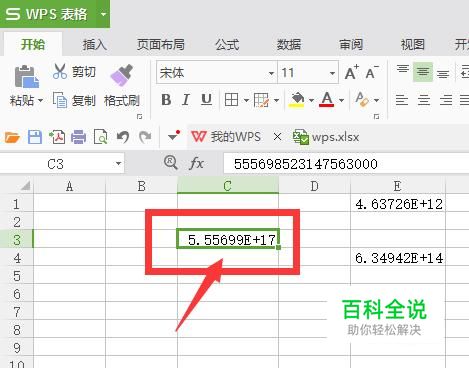Decrease font size with A- icon
The height and width of the screenshot is (368, 469).
pyautogui.click(x=372, y=72)
